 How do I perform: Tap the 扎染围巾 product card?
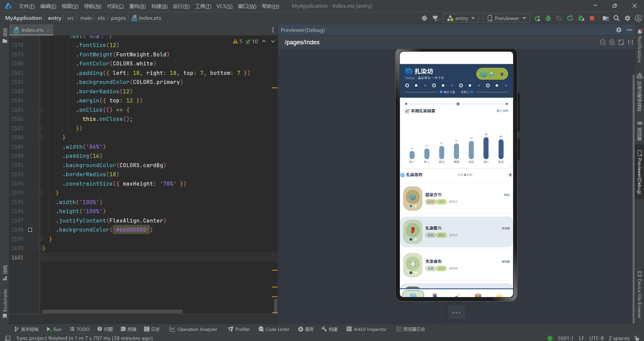tap(456, 232)
